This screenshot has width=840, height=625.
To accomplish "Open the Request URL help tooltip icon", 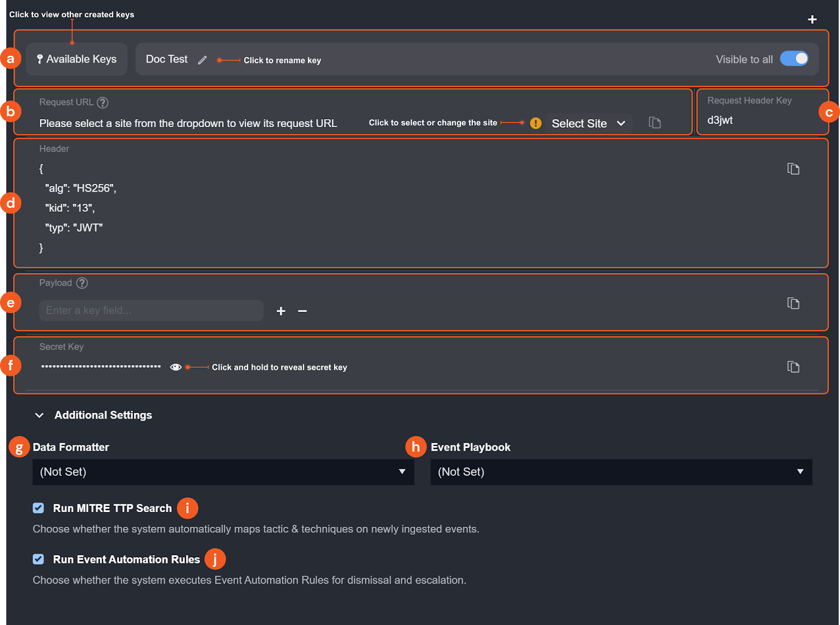I will click(x=103, y=102).
